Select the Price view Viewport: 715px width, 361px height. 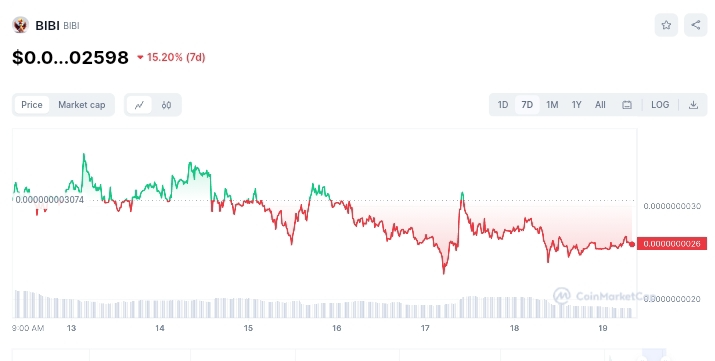click(32, 105)
